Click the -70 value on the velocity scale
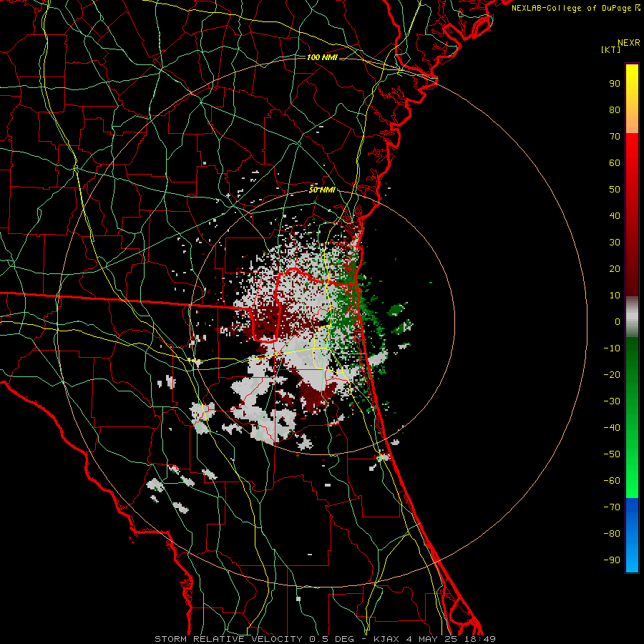Screen dimensions: 644x644 pos(612,507)
